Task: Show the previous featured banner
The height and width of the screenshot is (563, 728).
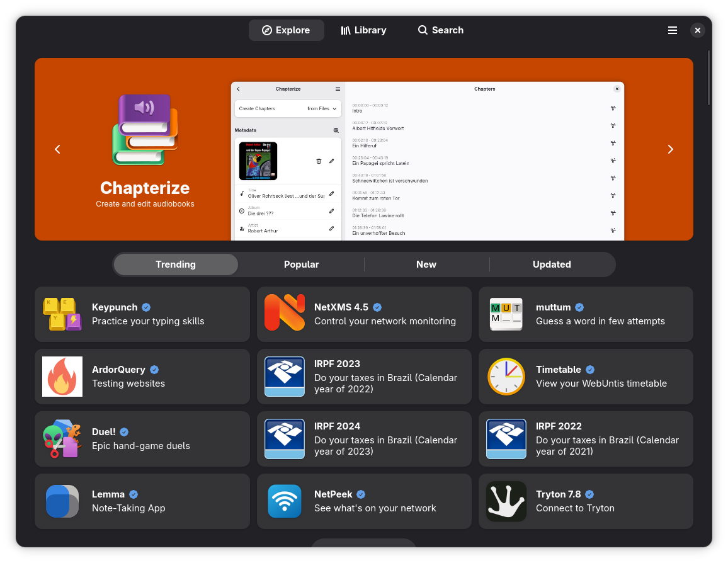Action: 57,149
